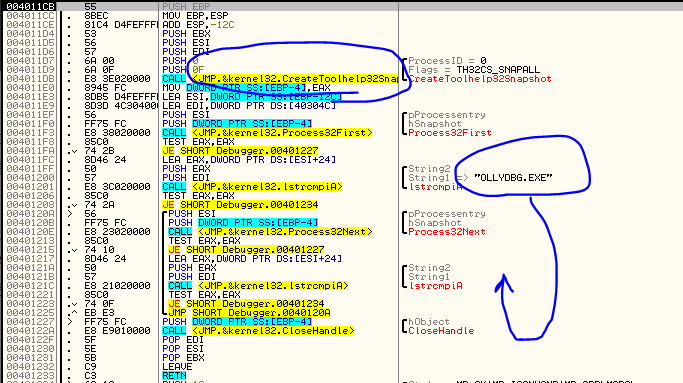Select the POP ESI instruction

click(x=183, y=349)
